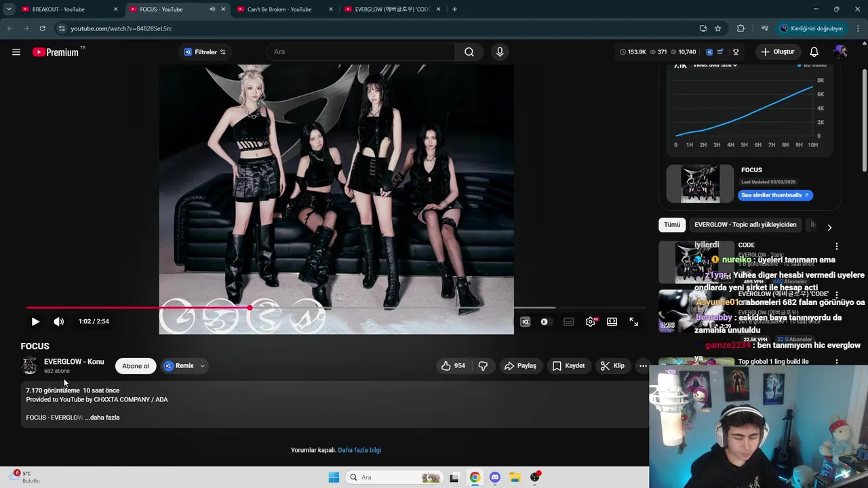This screenshot has height=488, width=868.
Task: Switch to the EVERGLOW 'CODE' browser tab
Action: pos(392,9)
